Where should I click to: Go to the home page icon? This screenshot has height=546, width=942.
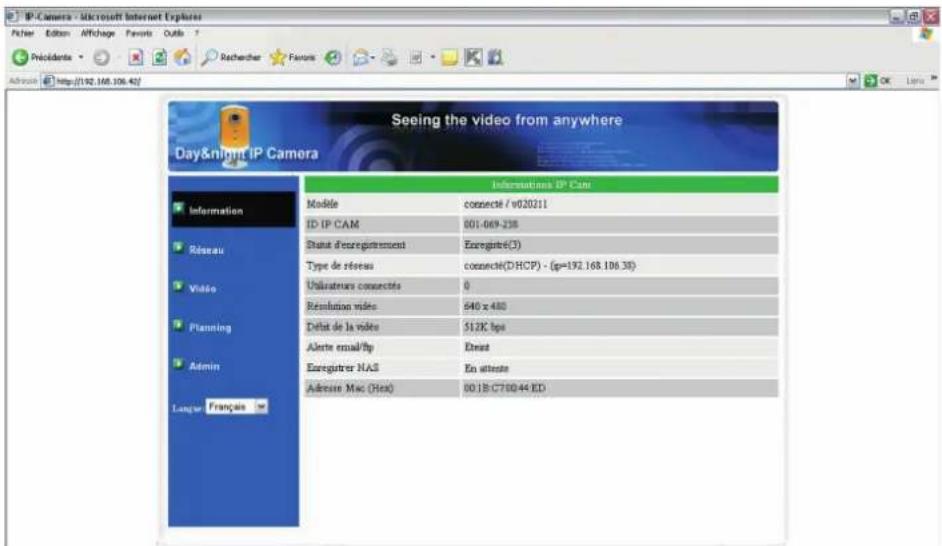point(182,57)
